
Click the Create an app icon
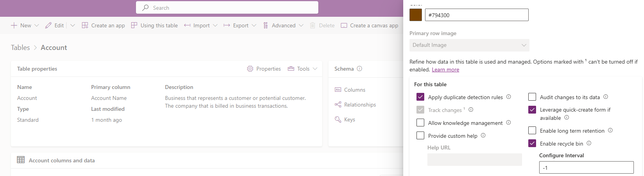(85, 25)
